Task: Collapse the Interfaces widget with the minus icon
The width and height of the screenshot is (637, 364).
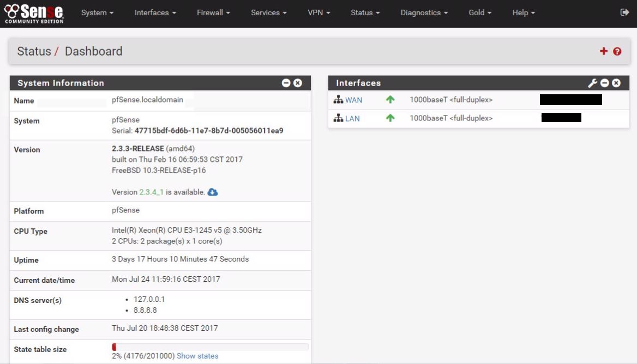Action: 604,83
